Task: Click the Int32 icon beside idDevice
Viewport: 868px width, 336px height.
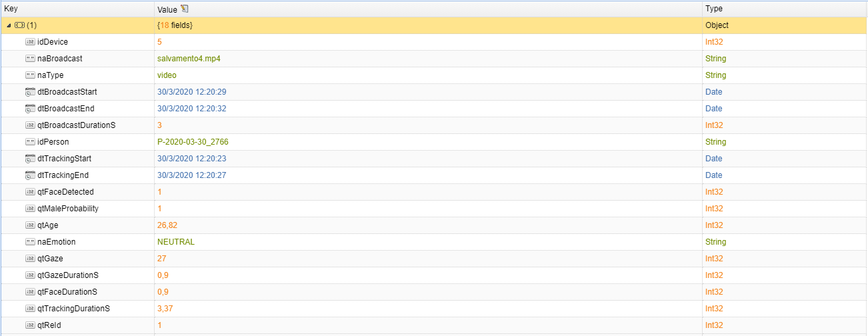Action: pyautogui.click(x=30, y=42)
